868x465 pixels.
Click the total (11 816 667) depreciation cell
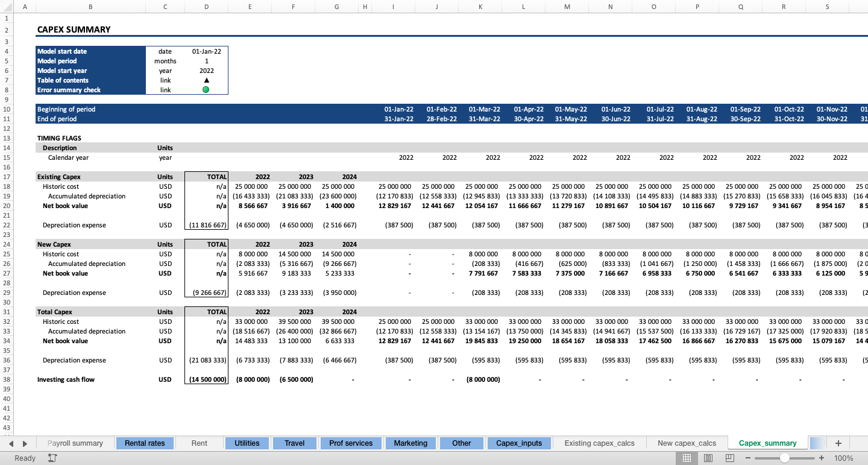[207, 225]
